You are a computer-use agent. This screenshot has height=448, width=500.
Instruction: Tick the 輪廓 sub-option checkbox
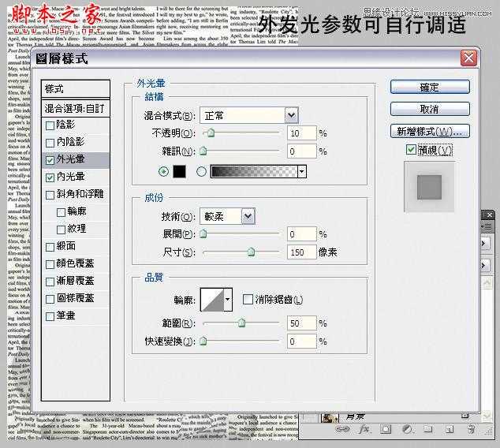coord(61,212)
